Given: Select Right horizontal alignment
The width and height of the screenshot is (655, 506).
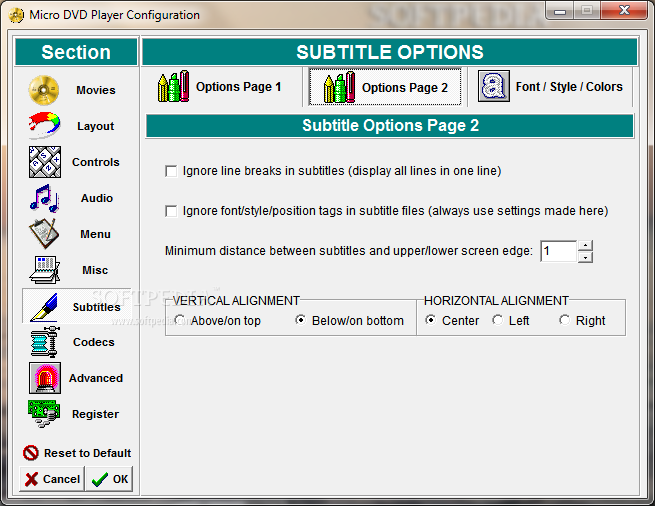Looking at the screenshot, I should pyautogui.click(x=564, y=320).
